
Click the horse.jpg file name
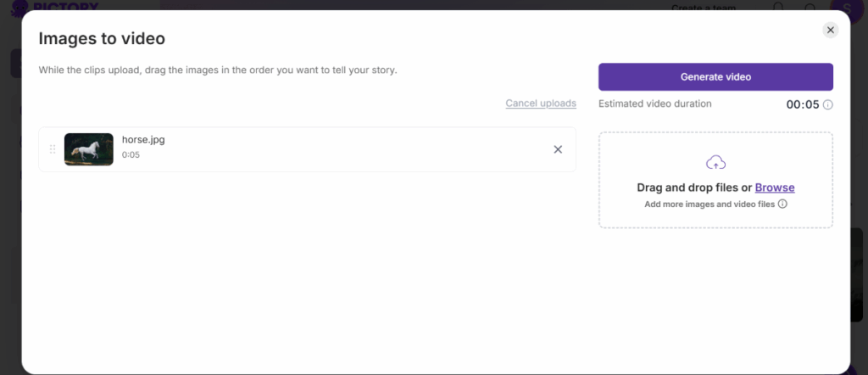pos(143,140)
